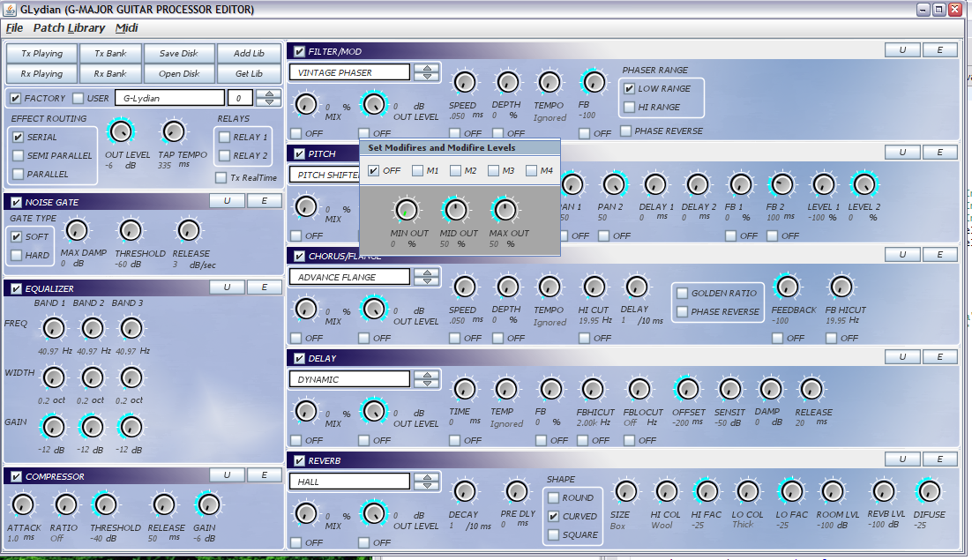972x560 pixels.
Task: Select the HARD gate type
Action: [x=16, y=255]
